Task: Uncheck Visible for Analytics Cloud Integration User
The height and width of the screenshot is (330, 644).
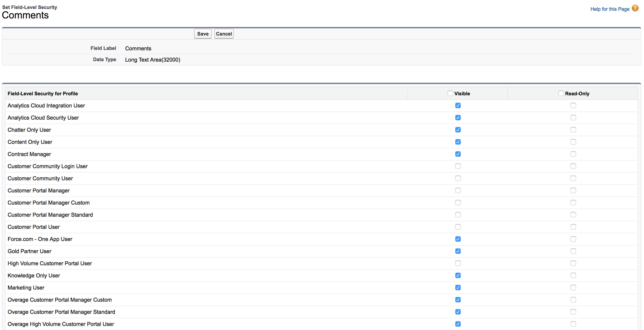Action: coord(458,106)
